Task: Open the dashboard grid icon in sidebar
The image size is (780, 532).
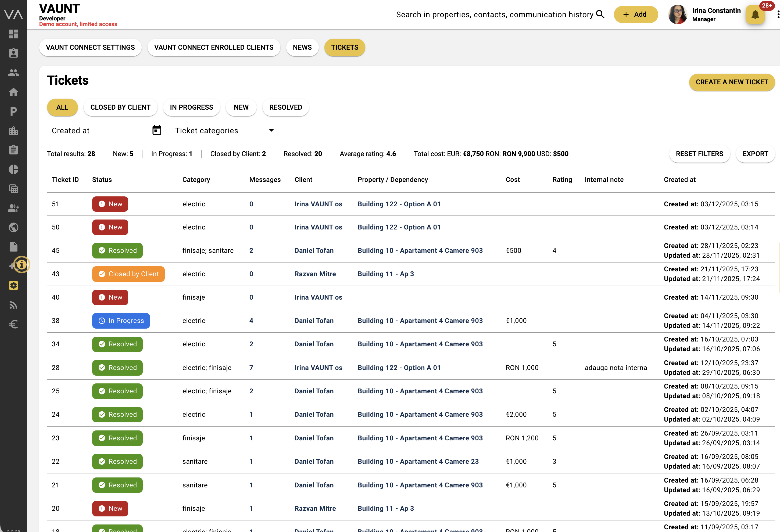Action: (x=13, y=34)
